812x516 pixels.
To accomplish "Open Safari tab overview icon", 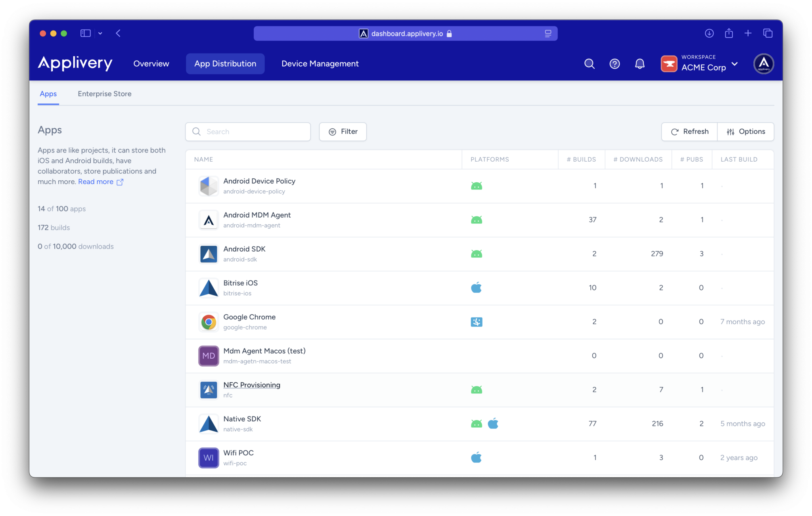I will click(768, 33).
